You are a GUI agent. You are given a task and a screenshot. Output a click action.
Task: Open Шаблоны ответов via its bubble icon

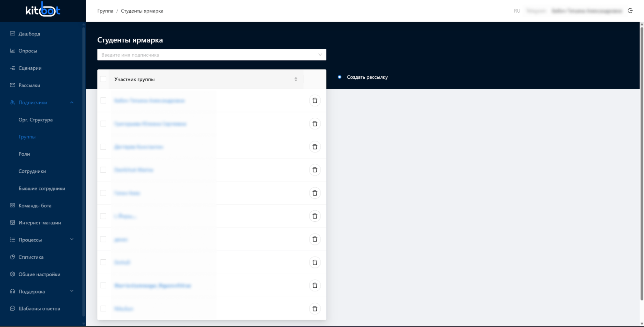click(x=13, y=308)
